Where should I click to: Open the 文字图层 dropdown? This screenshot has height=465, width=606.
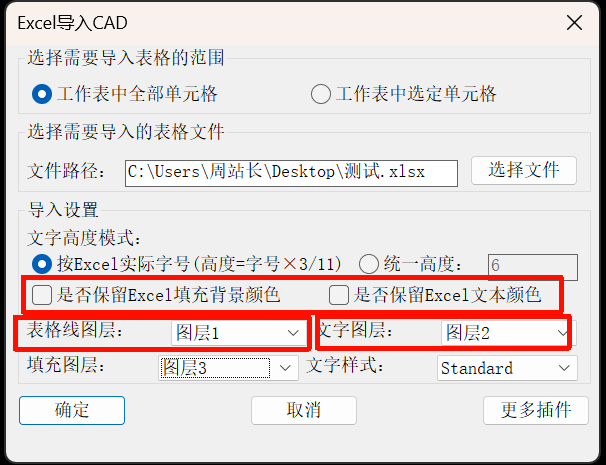pos(509,333)
